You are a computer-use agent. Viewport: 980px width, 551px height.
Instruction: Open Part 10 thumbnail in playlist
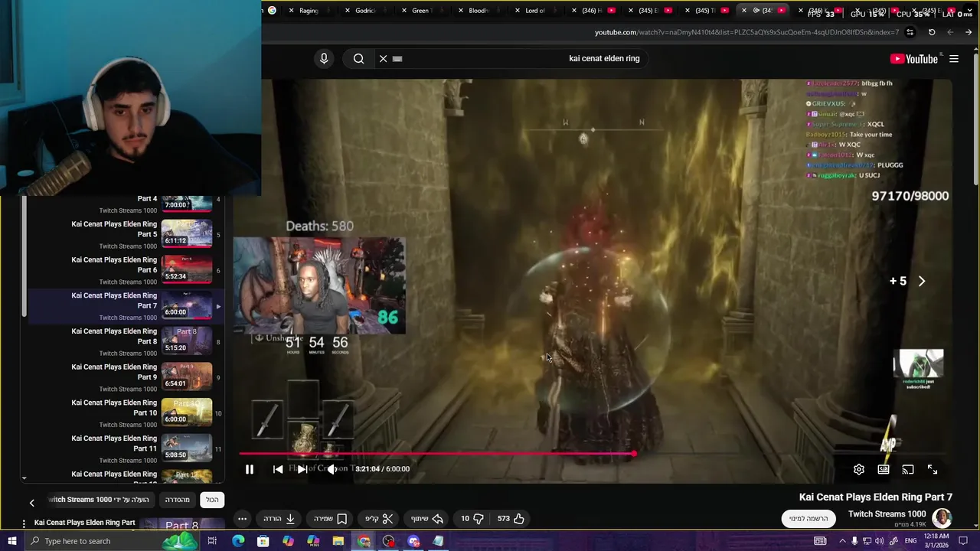point(187,412)
